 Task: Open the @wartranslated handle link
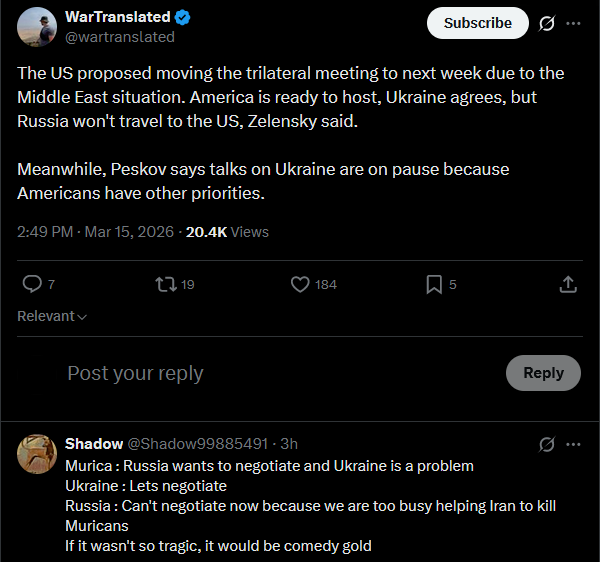pos(120,37)
